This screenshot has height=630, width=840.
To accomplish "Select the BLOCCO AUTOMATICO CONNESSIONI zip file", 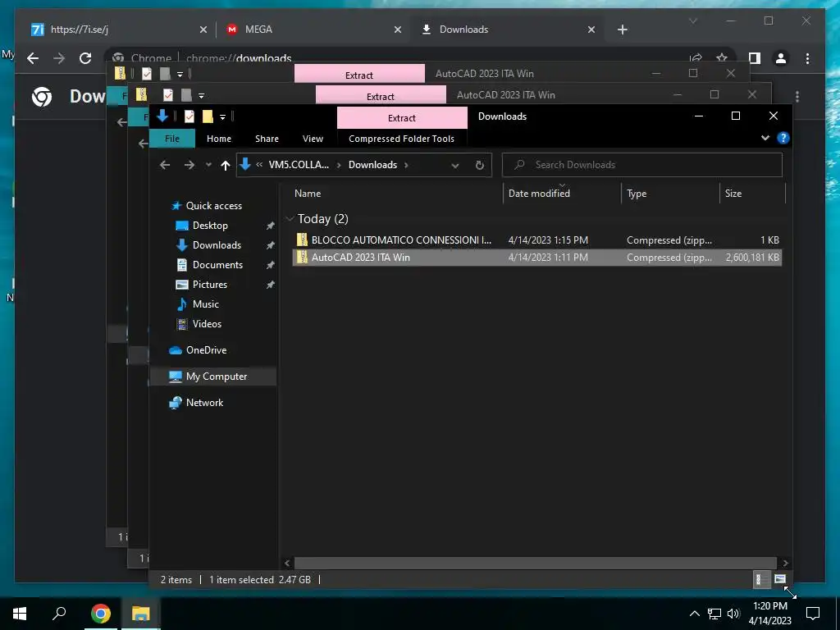I will (537, 240).
